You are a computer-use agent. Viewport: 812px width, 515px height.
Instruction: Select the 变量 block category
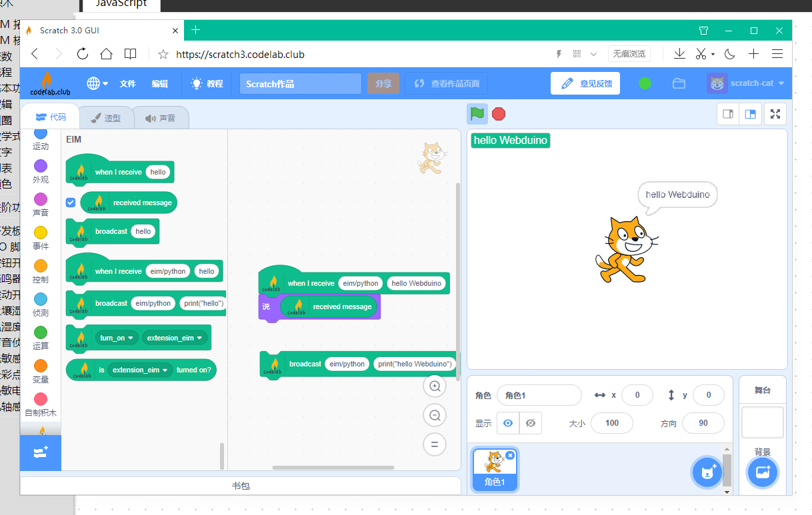pos(41,370)
